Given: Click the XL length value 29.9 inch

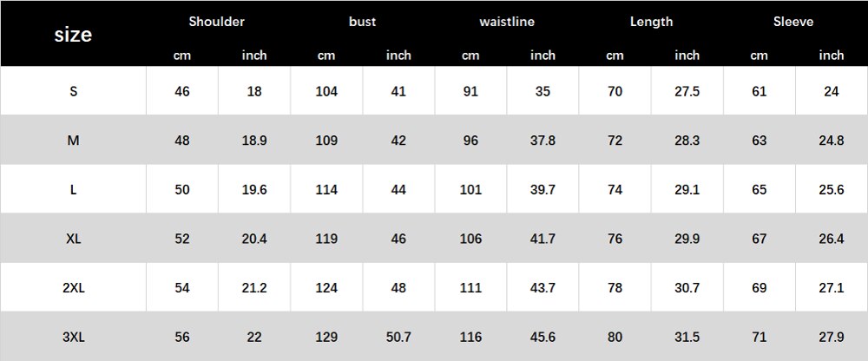Looking at the screenshot, I should pos(687,239).
